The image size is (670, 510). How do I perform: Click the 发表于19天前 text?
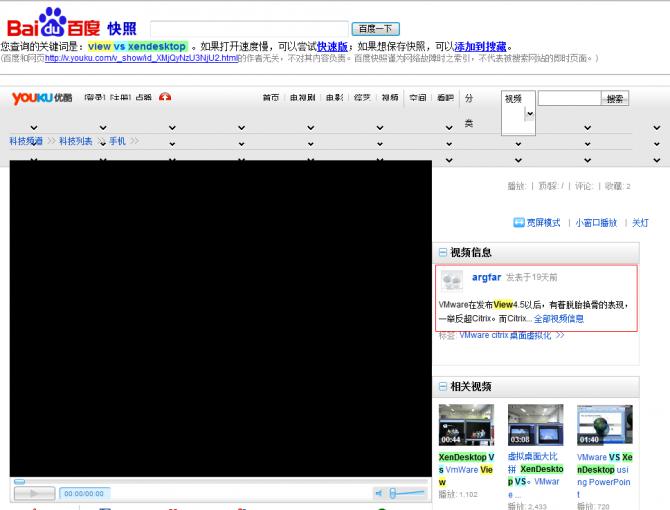(532, 278)
